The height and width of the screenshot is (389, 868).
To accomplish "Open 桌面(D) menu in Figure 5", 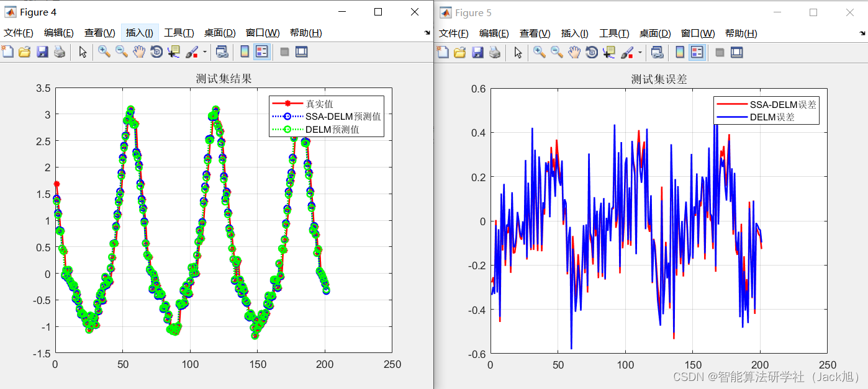I will [656, 33].
